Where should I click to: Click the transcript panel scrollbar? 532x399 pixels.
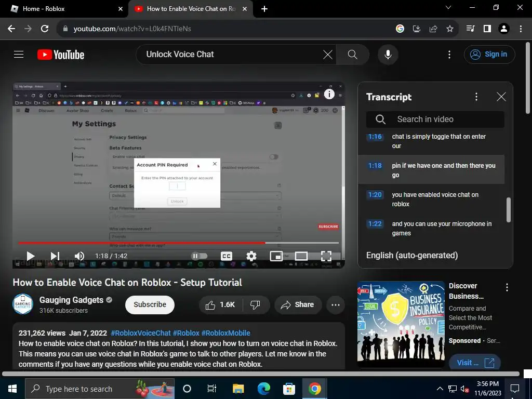point(508,210)
